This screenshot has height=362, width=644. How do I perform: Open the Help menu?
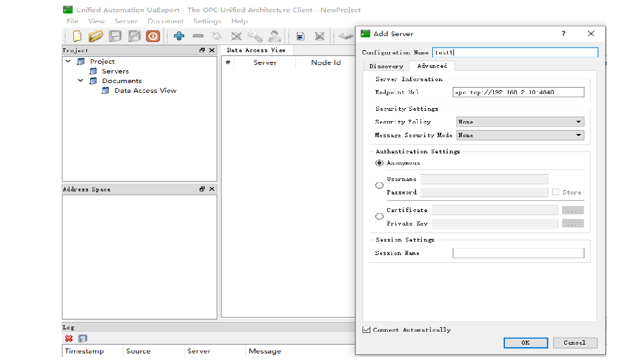pyautogui.click(x=240, y=21)
